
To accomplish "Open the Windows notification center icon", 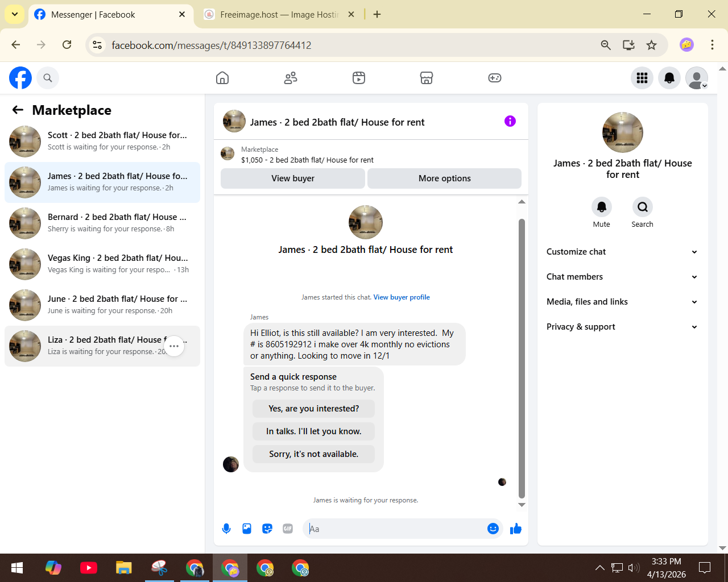I will (x=705, y=568).
